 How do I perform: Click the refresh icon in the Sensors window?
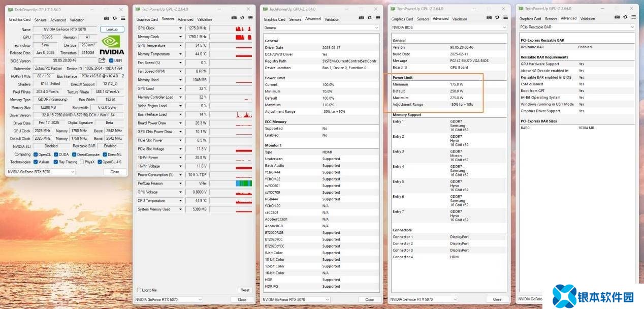[242, 17]
